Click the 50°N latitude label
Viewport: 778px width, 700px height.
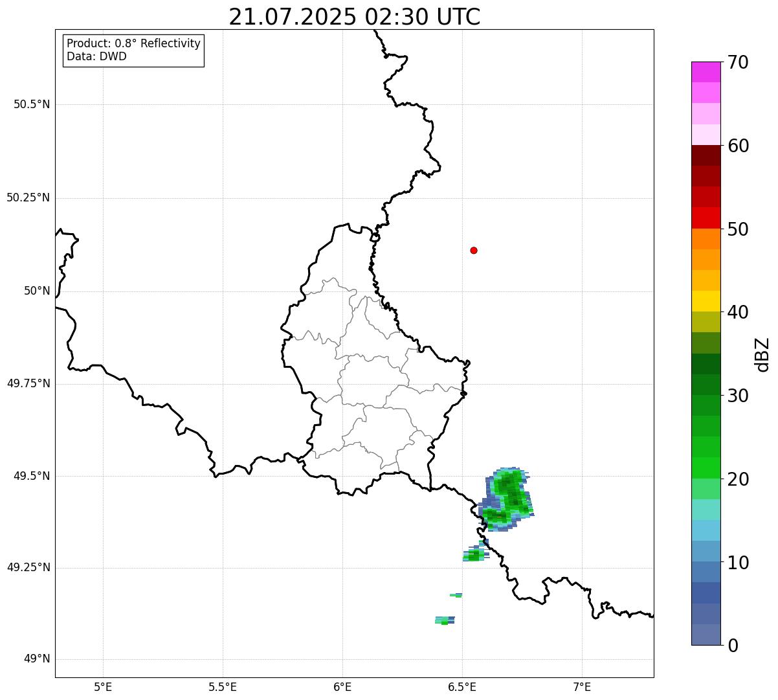tap(37, 291)
